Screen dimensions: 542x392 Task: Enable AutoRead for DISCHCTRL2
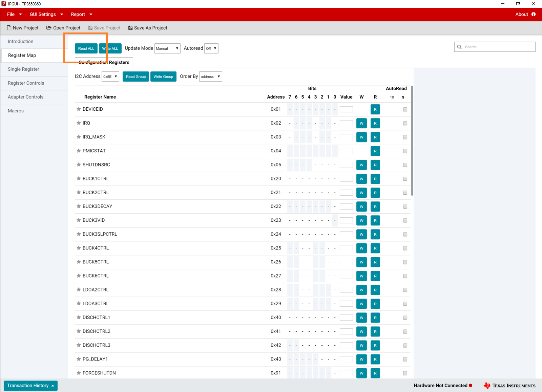tap(405, 331)
